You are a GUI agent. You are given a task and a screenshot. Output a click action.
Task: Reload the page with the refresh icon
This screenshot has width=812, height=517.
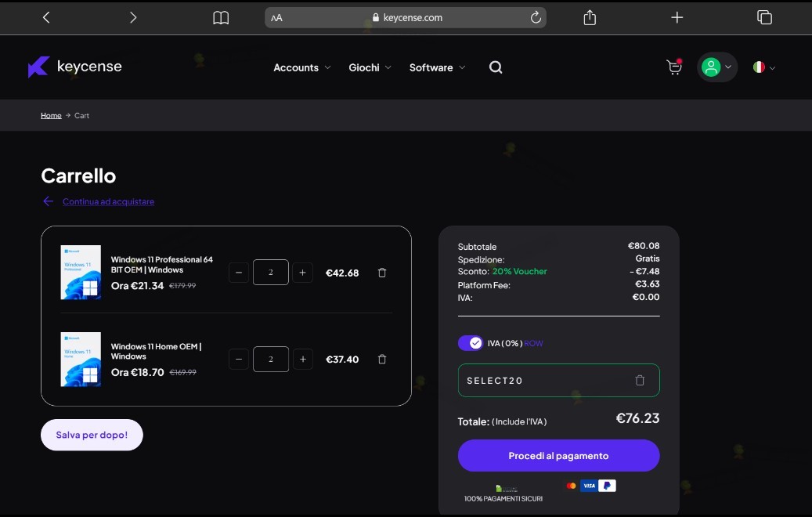pos(536,17)
